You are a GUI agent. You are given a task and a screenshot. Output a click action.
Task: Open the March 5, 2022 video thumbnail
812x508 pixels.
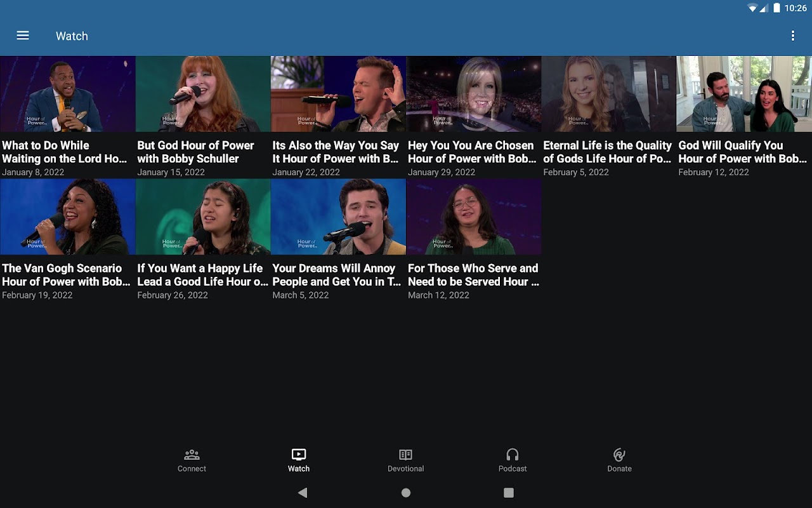click(x=338, y=217)
